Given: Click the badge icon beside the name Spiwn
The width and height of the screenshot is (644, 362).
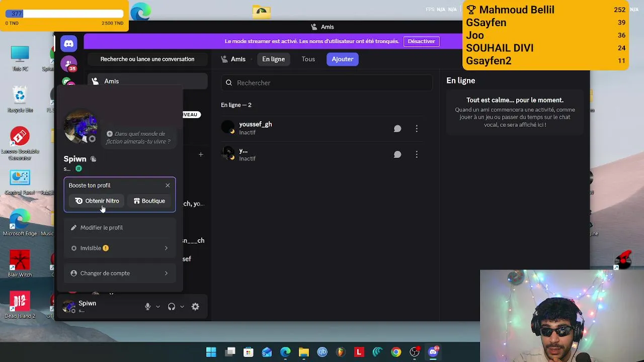Looking at the screenshot, I should (93, 159).
